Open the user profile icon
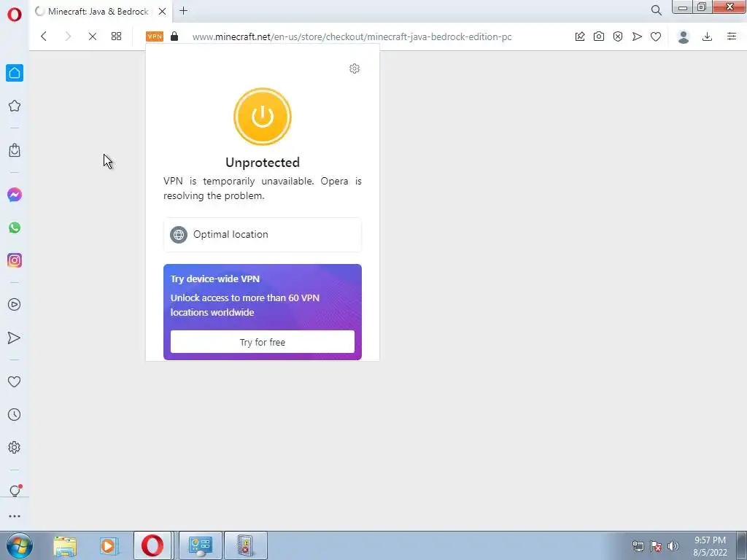The width and height of the screenshot is (747, 560). tap(684, 36)
